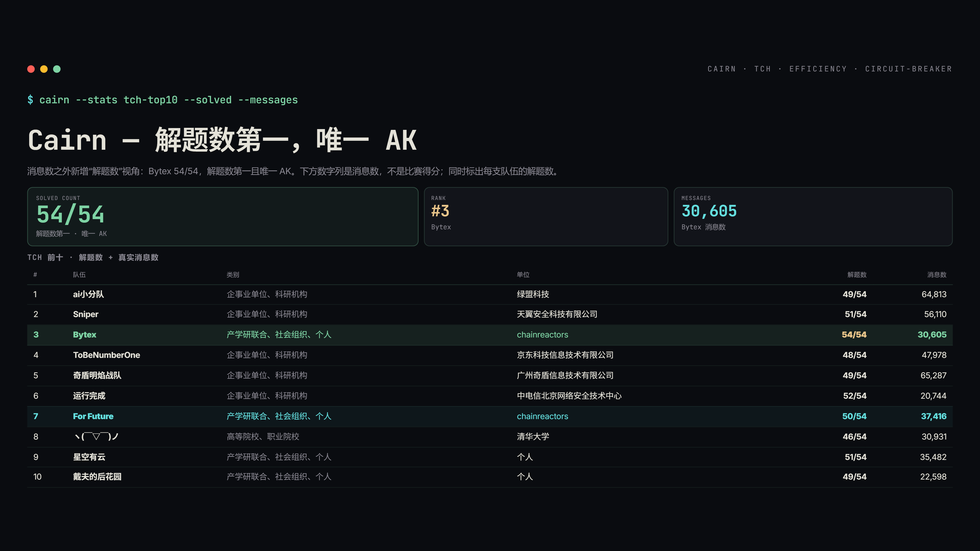
Task: Click organization 京东科技信息技术有限公司
Action: click(565, 355)
